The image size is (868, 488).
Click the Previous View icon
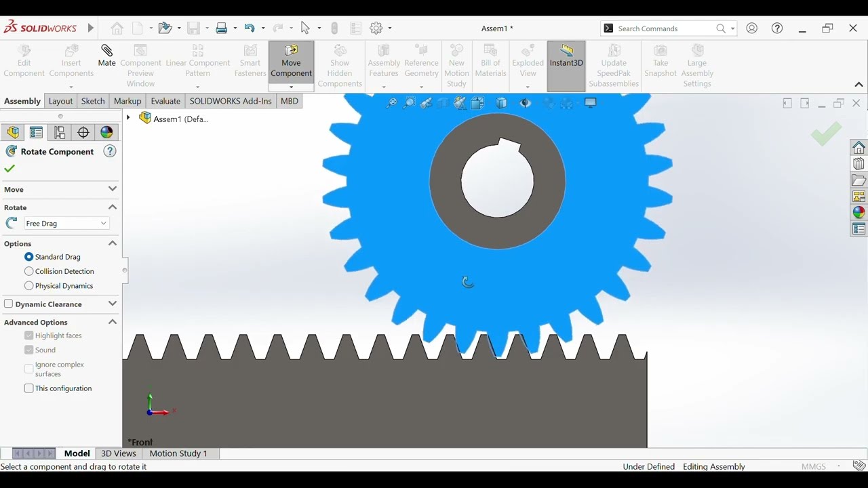click(426, 103)
